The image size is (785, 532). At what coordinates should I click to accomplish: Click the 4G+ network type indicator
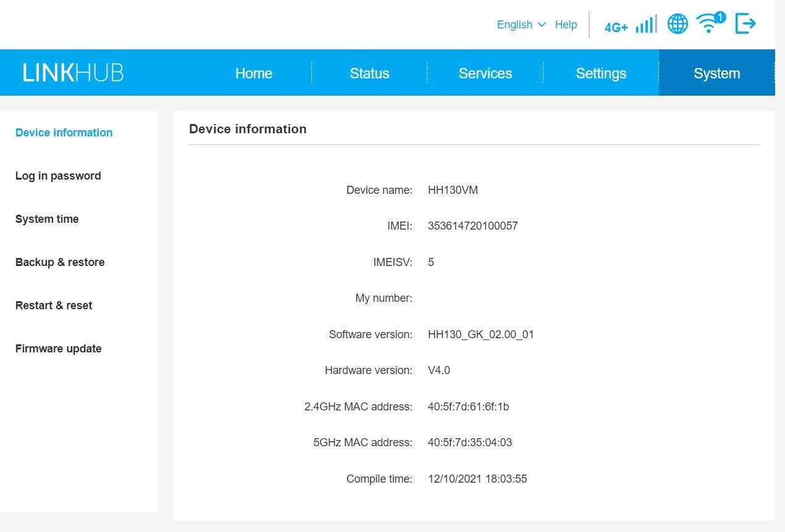tap(616, 28)
